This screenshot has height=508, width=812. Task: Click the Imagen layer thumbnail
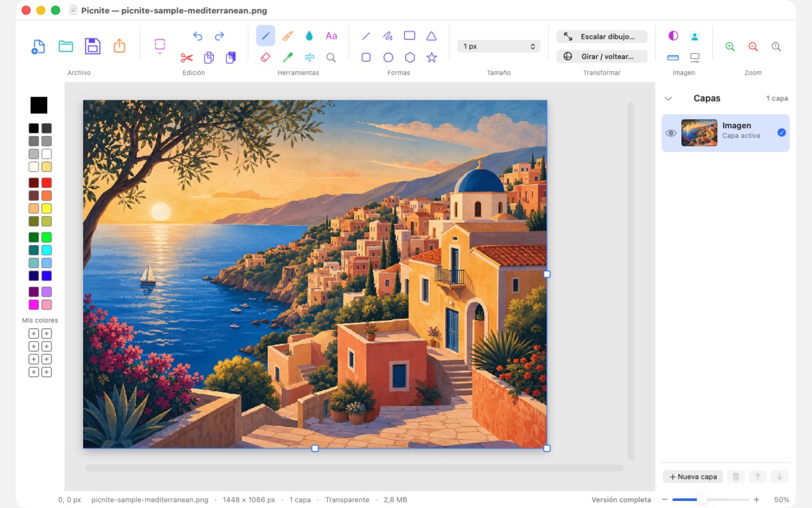(699, 133)
